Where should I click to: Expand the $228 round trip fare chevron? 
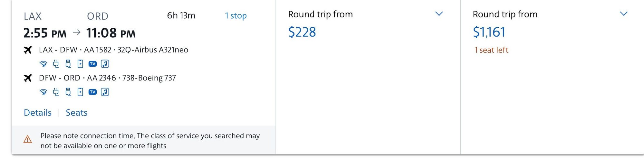(439, 14)
